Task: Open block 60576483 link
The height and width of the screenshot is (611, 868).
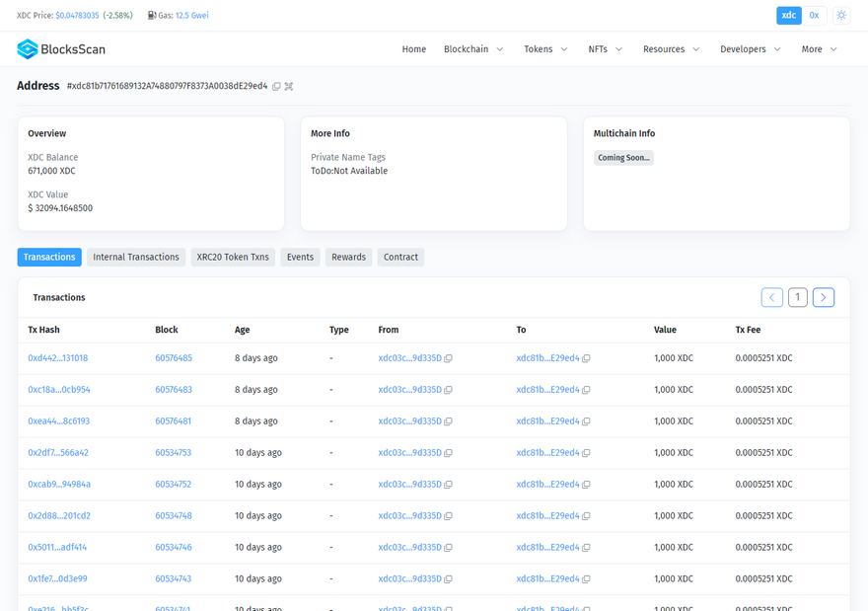Action: point(174,390)
